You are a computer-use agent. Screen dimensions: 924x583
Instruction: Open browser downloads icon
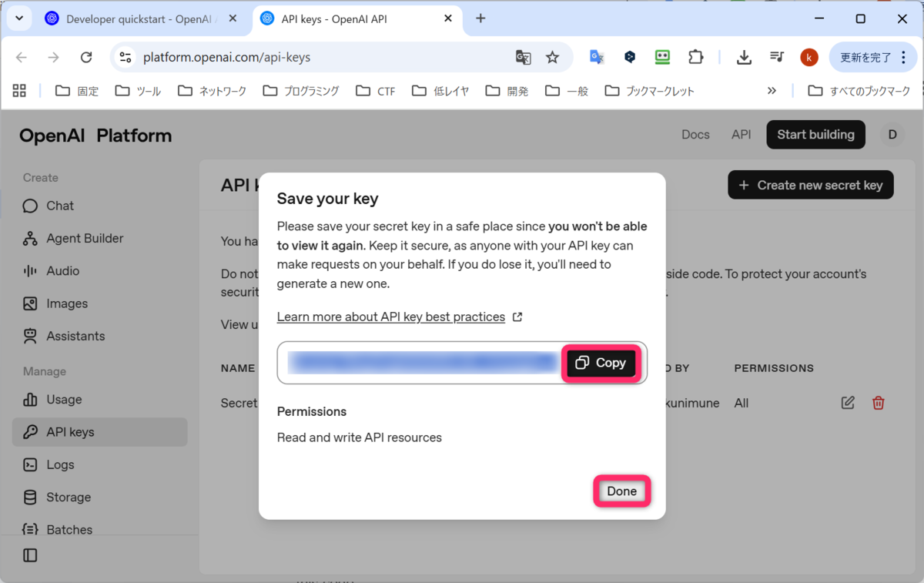(744, 57)
